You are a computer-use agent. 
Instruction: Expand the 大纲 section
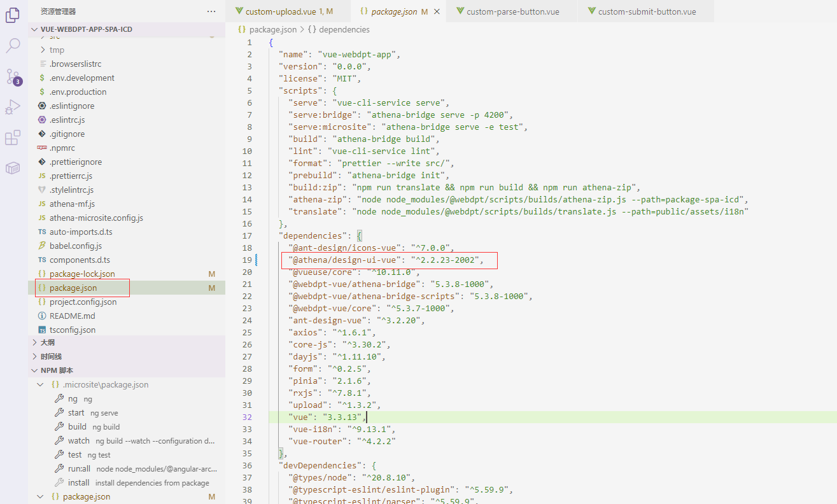pyautogui.click(x=35, y=342)
